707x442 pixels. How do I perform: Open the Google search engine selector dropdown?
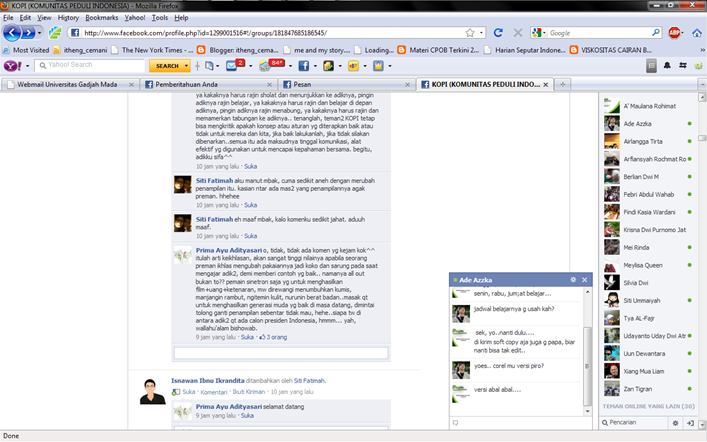click(539, 33)
